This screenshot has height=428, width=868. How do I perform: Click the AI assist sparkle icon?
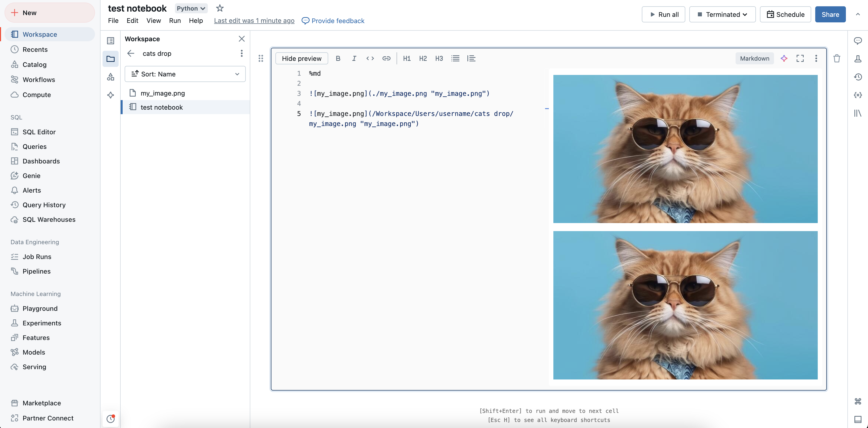pyautogui.click(x=784, y=58)
